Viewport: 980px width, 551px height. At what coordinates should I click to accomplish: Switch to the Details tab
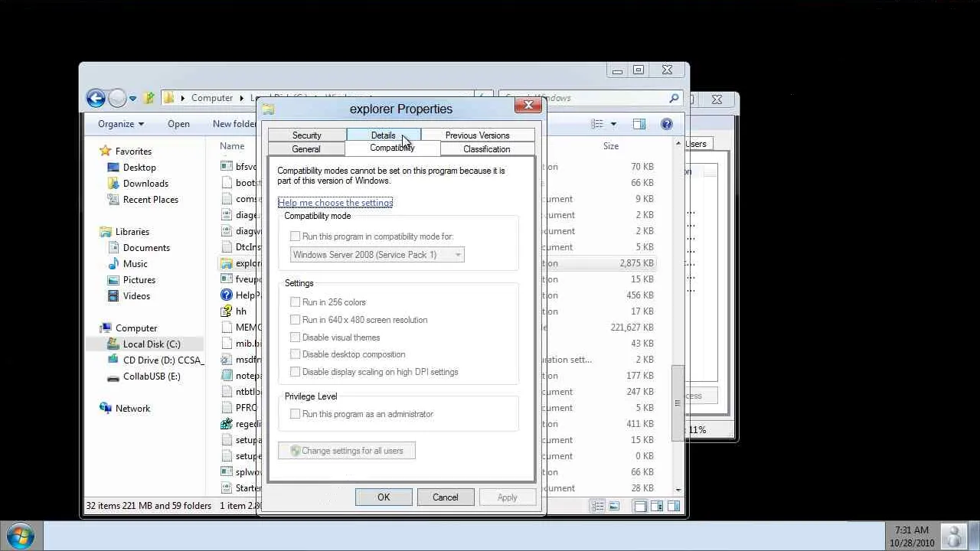[384, 135]
